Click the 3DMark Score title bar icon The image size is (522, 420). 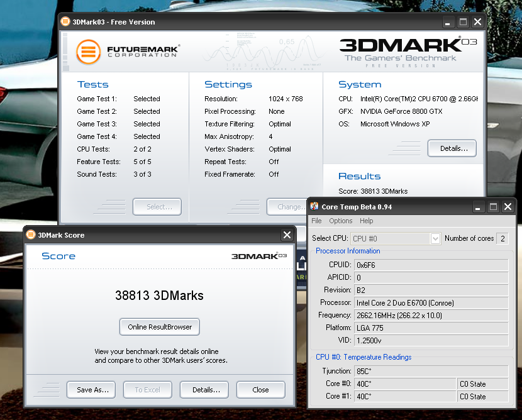coord(31,235)
